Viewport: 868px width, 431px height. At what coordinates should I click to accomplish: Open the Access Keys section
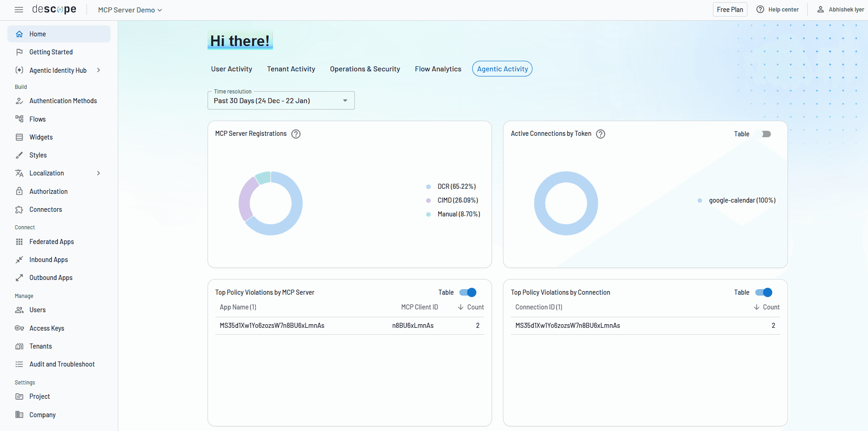click(x=46, y=328)
